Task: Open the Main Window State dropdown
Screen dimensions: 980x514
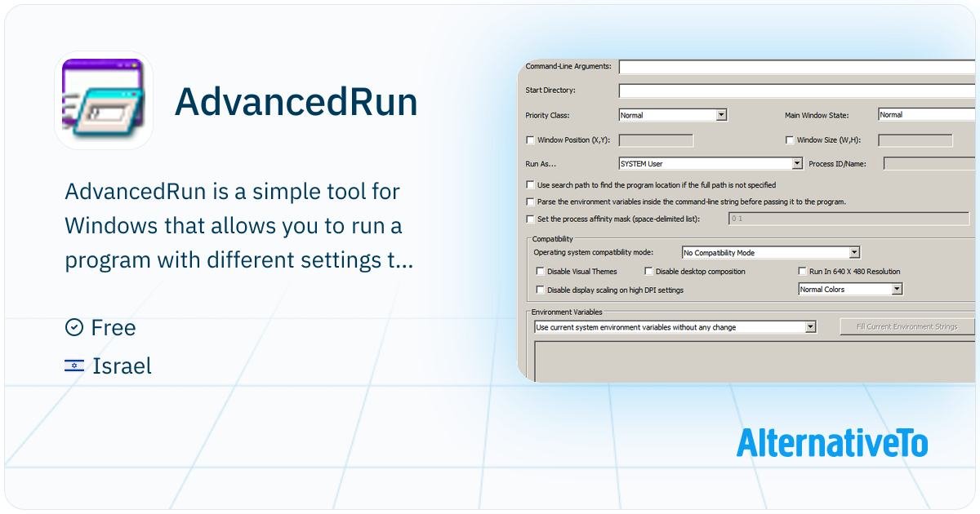Action: click(927, 115)
